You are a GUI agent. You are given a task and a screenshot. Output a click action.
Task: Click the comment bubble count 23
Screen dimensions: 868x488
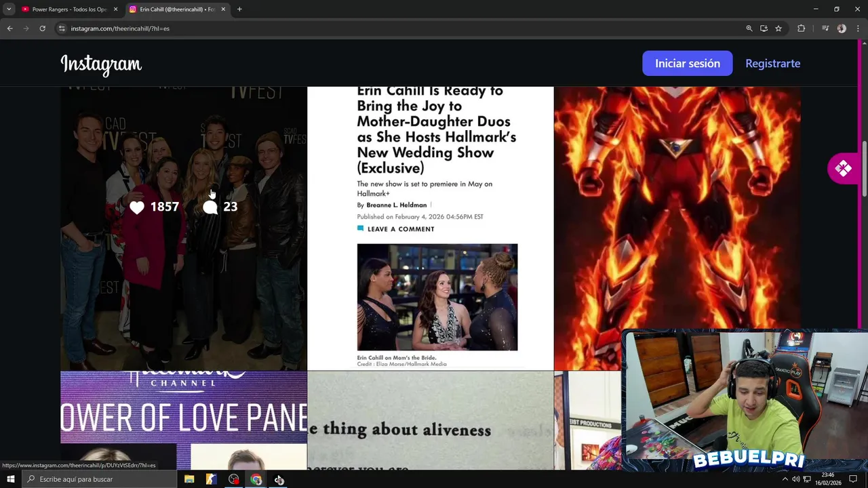(x=220, y=207)
